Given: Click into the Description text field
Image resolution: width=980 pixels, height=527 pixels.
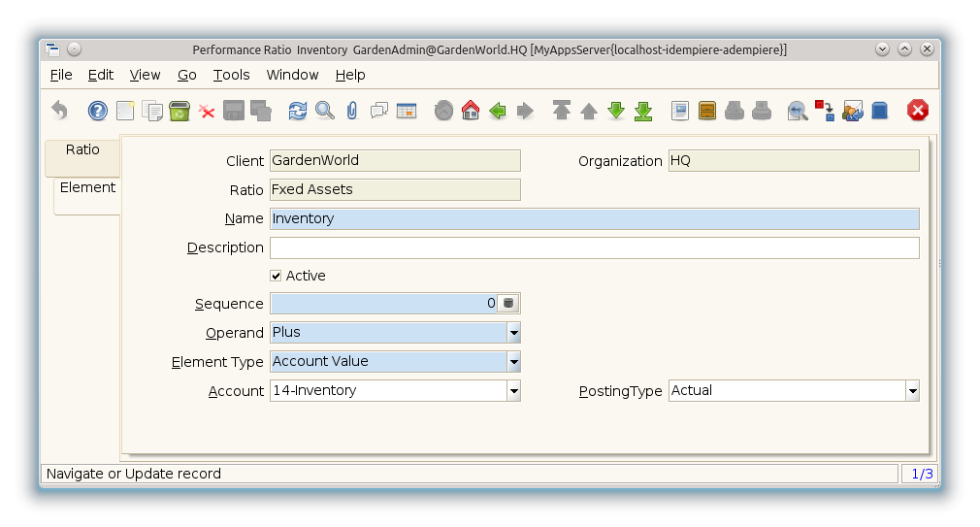Looking at the screenshot, I should 594,247.
